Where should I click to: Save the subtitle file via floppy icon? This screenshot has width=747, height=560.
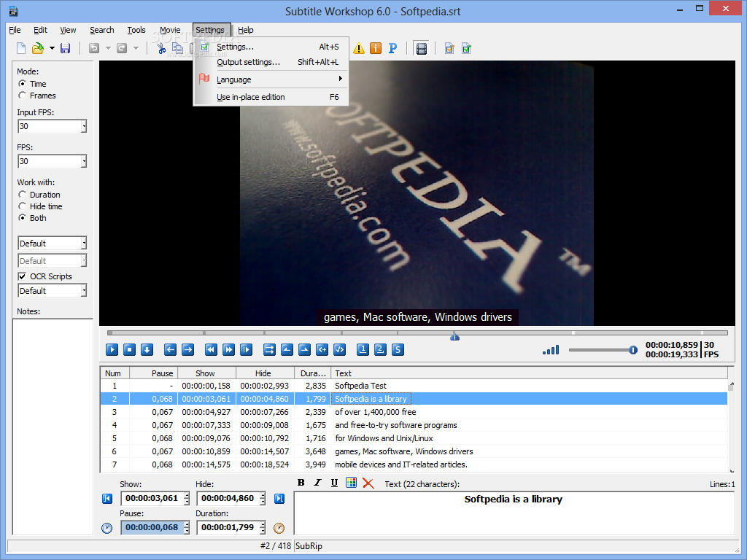coord(65,48)
